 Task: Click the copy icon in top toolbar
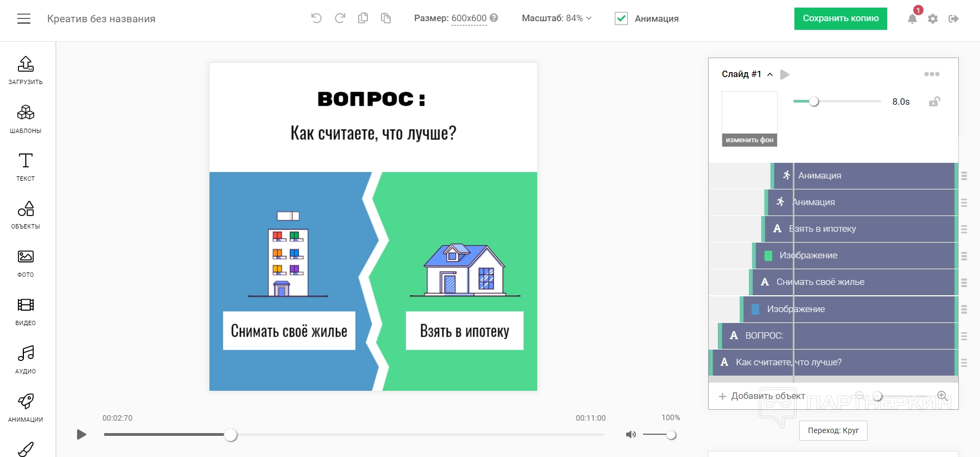tap(363, 18)
